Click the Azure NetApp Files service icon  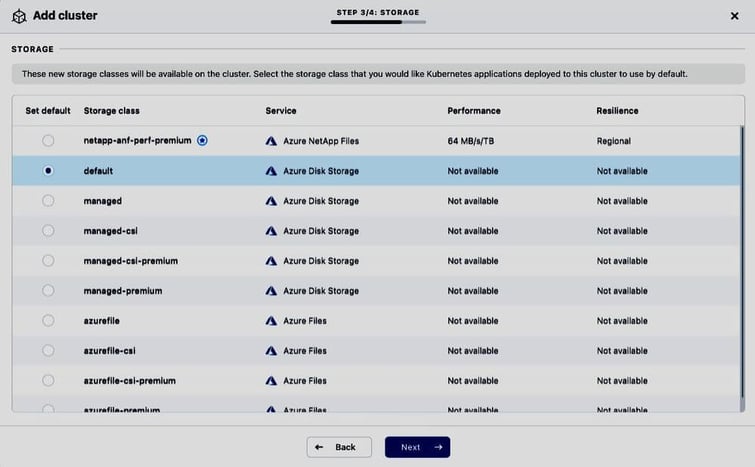(x=271, y=141)
